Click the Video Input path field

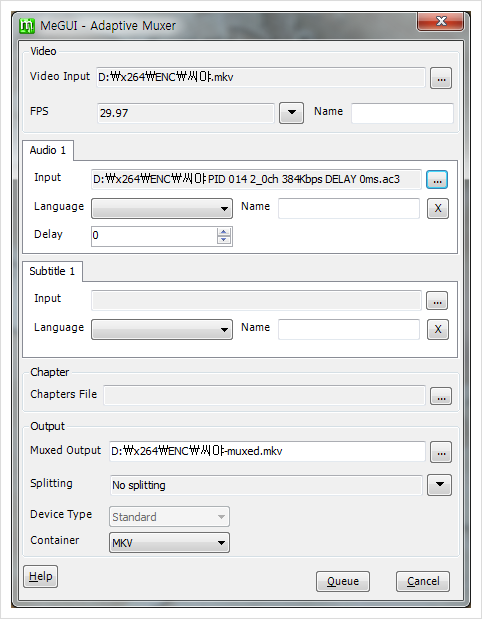tap(261, 77)
